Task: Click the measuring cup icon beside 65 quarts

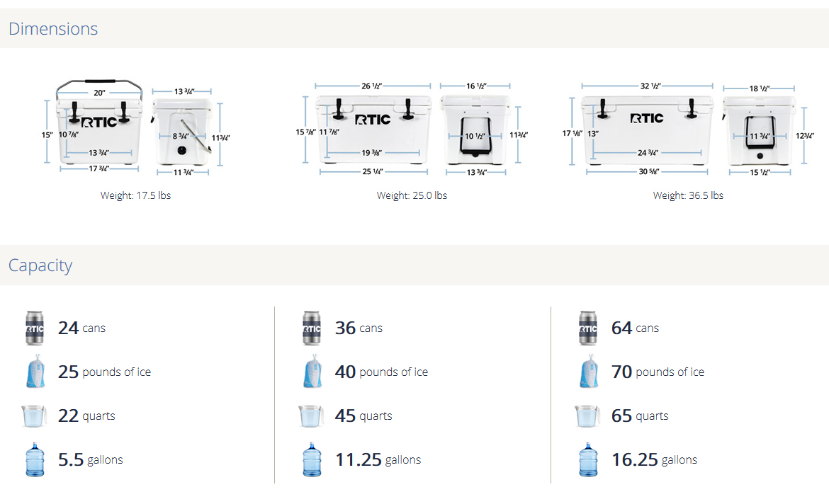Action: [x=587, y=416]
